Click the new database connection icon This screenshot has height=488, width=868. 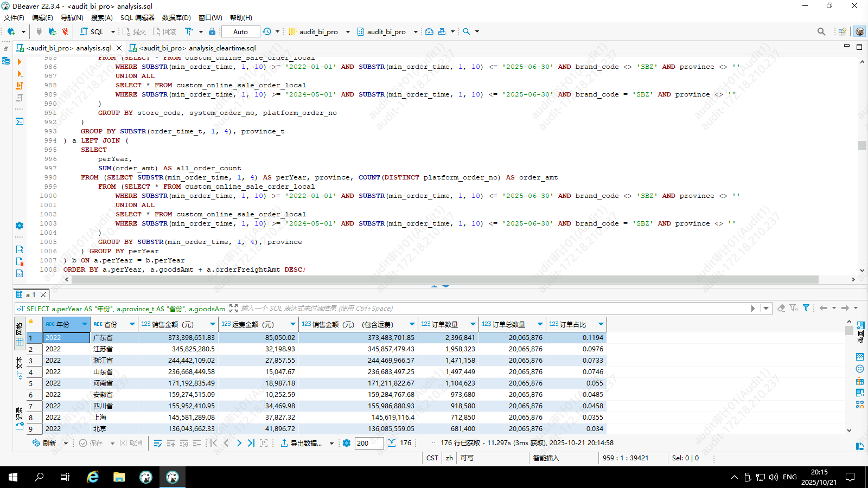pos(11,31)
